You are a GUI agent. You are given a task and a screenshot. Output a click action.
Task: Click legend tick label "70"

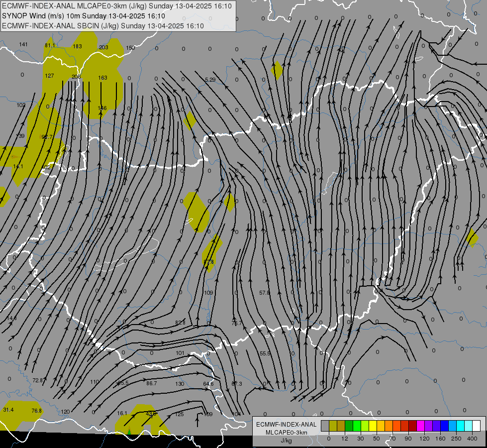pyautogui.click(x=392, y=439)
